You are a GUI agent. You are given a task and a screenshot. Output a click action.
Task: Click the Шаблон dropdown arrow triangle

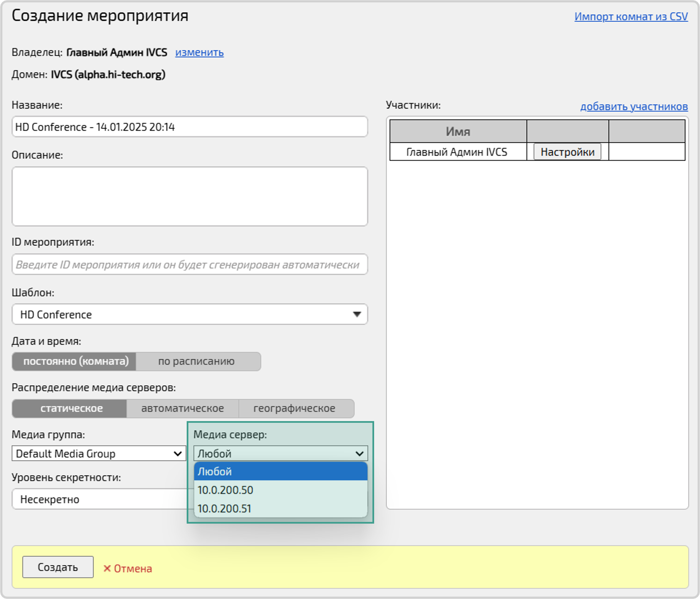point(357,314)
